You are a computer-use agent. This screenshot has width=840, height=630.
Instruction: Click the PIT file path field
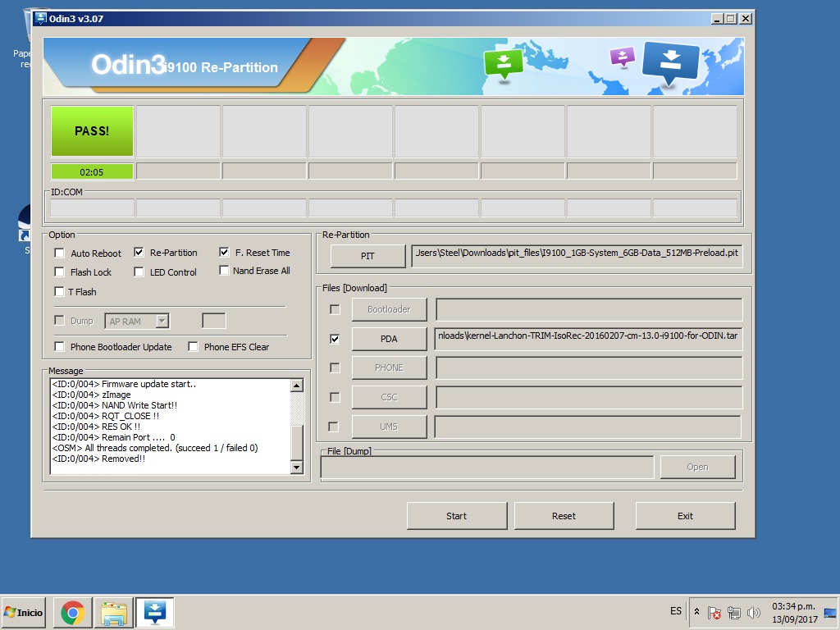click(577, 256)
